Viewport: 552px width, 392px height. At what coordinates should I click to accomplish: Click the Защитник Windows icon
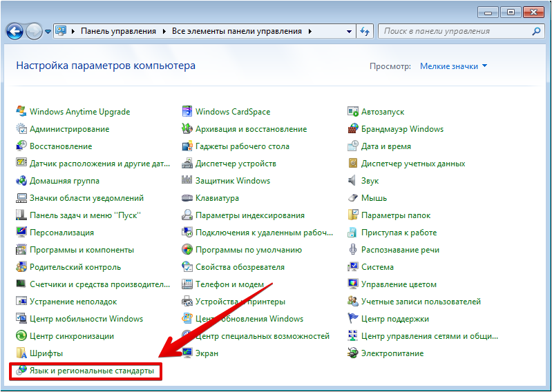pos(187,180)
